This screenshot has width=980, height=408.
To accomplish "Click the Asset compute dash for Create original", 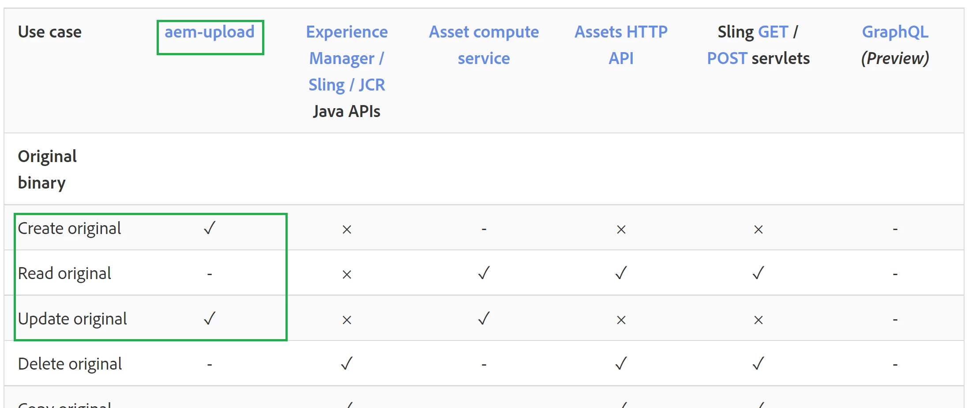I will pos(484,229).
